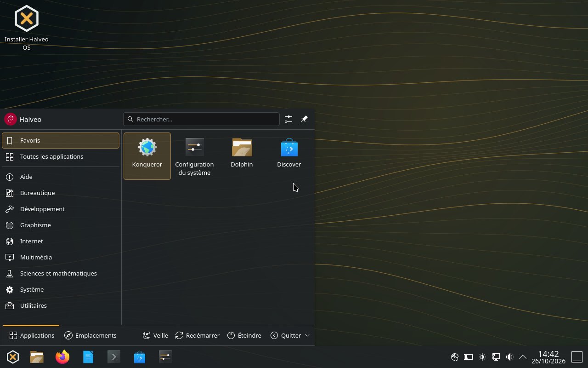The height and width of the screenshot is (368, 588).
Task: Click the show desktop button
Action: pos(577,357)
